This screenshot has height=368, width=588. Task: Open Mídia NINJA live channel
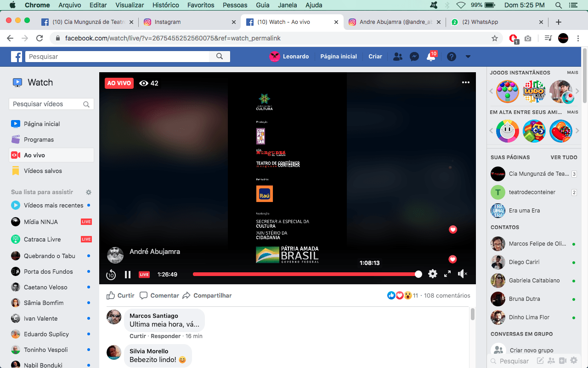point(51,222)
